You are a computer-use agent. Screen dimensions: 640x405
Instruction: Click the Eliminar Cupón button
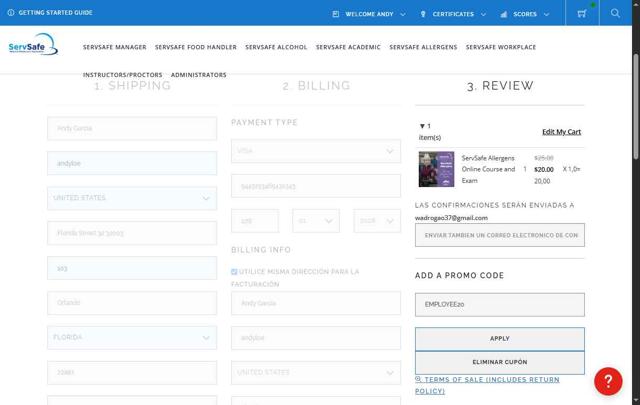[x=500, y=363]
